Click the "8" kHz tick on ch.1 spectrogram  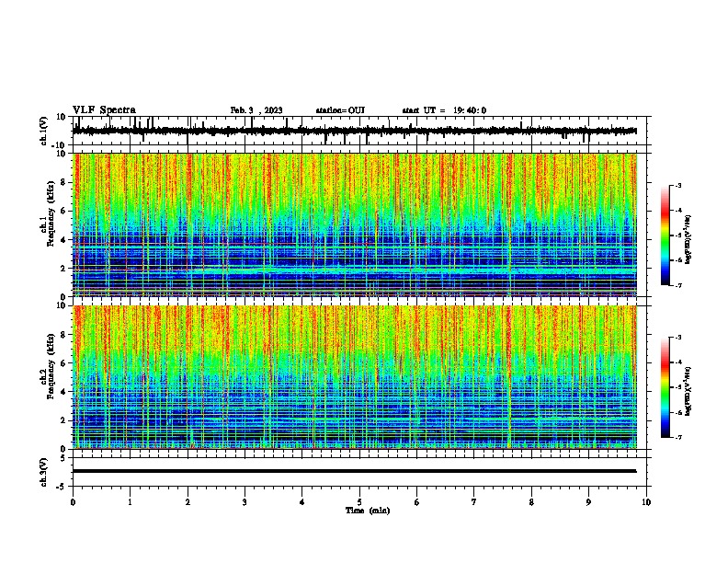(x=63, y=182)
